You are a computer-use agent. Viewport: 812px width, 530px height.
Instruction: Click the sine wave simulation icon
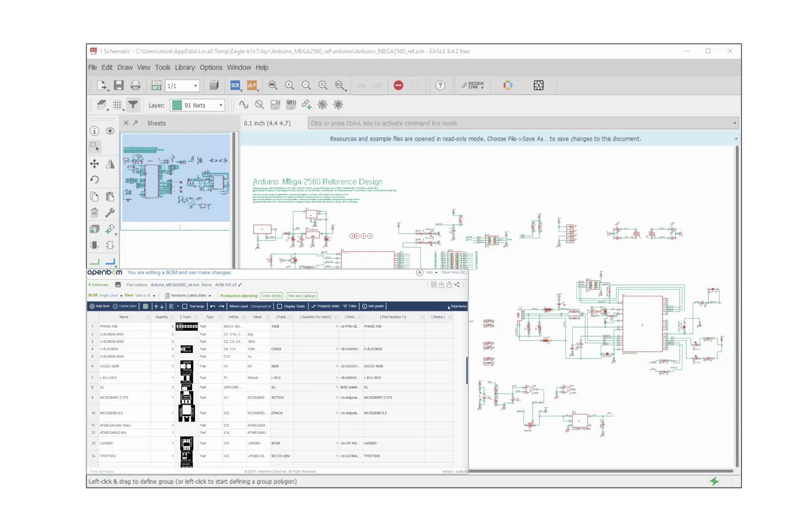(243, 105)
